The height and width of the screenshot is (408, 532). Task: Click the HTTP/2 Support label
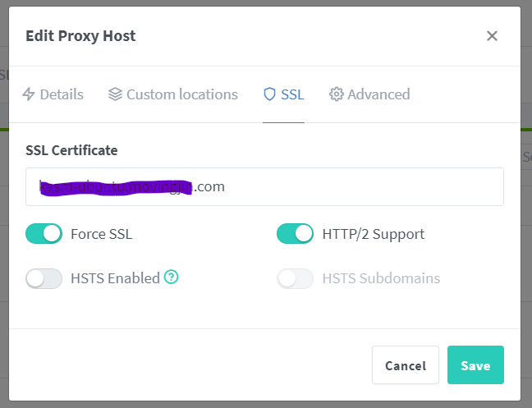click(374, 234)
